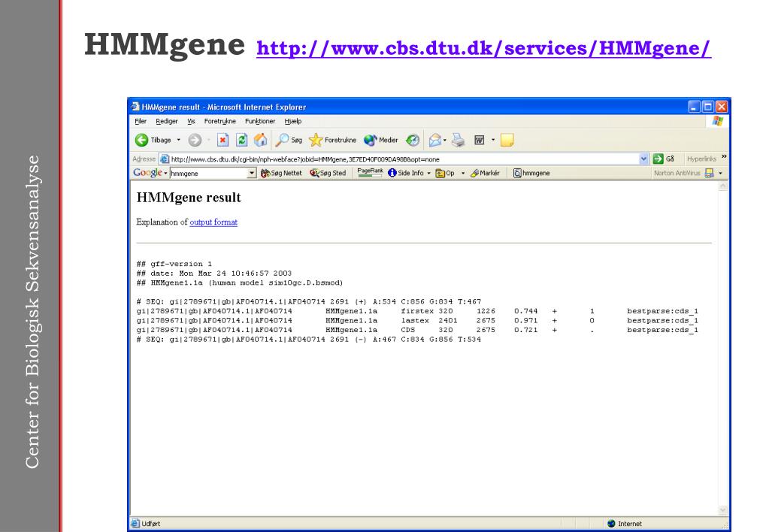Click Op folder button
The image size is (769, 532).
445,173
